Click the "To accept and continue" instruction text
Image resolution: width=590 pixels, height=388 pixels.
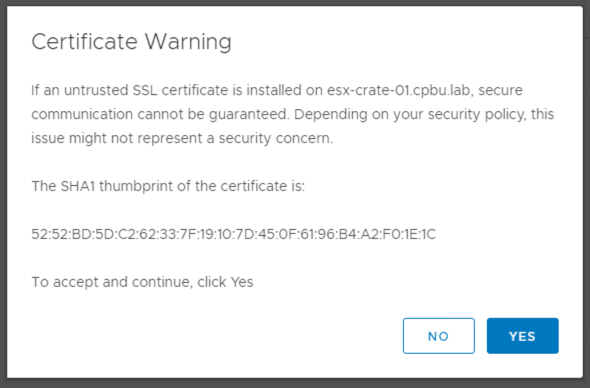142,282
